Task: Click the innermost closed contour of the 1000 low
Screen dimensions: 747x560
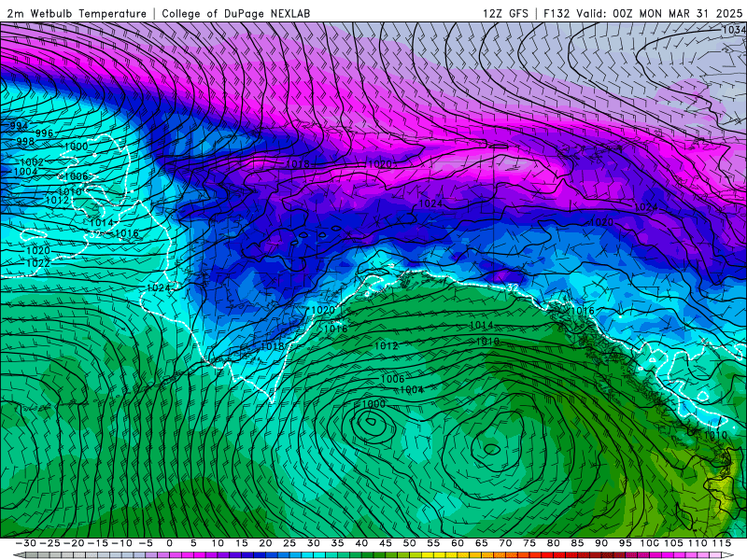Action: coord(370,422)
